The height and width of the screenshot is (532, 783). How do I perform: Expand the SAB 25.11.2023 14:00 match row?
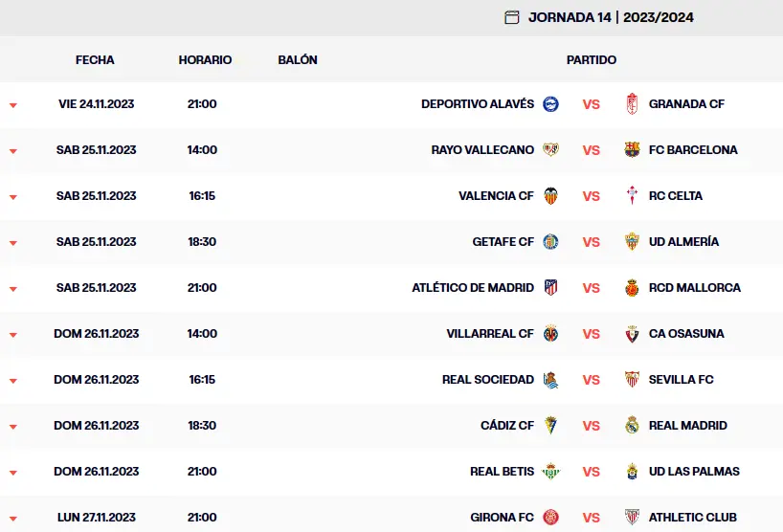tap(13, 151)
